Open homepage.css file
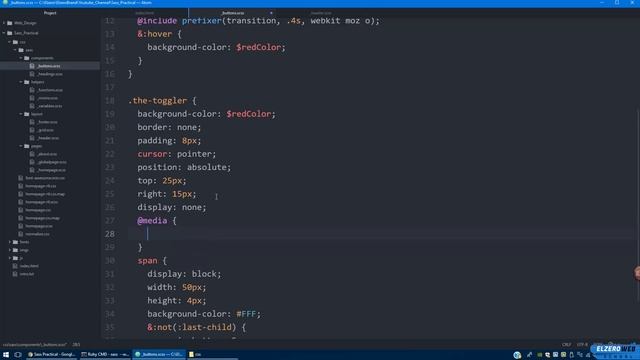This screenshot has width=640, height=360. 38,210
